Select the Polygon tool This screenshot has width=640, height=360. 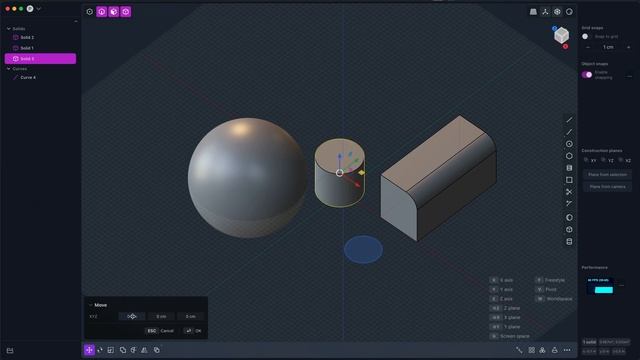pos(569,156)
